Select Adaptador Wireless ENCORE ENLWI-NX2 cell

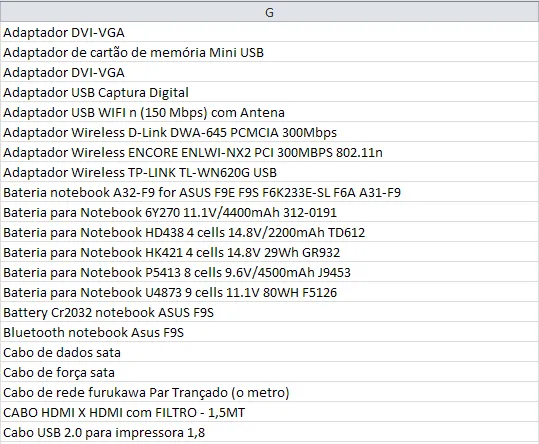point(270,152)
